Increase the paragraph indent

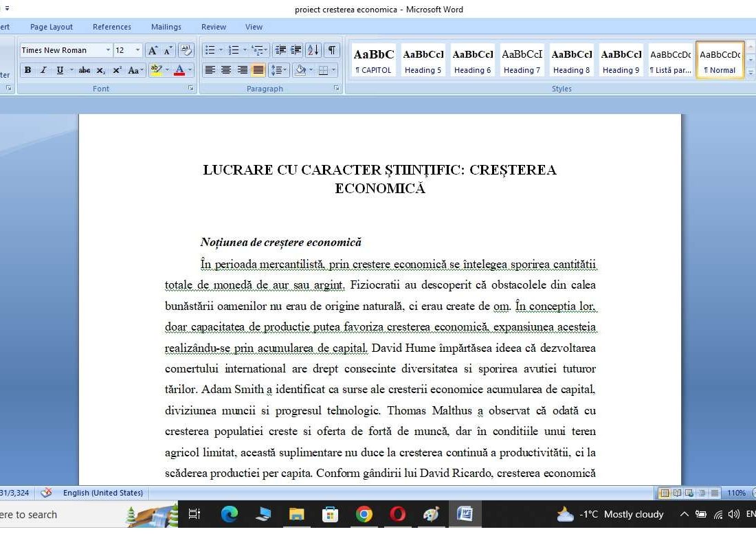pos(295,49)
